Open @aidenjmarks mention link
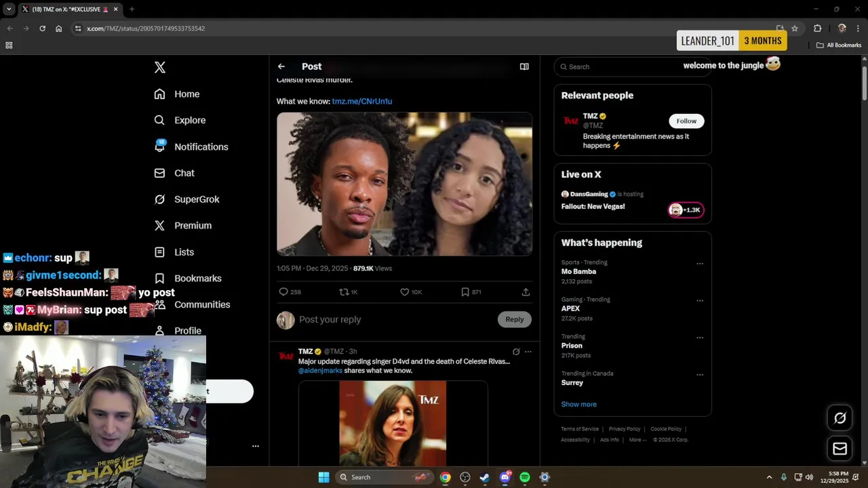 [320, 371]
